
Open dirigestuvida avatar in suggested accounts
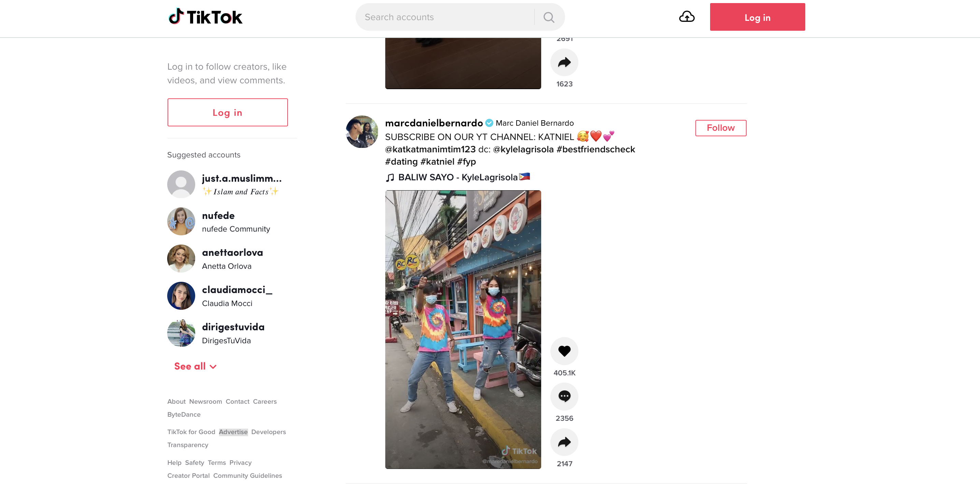(181, 333)
